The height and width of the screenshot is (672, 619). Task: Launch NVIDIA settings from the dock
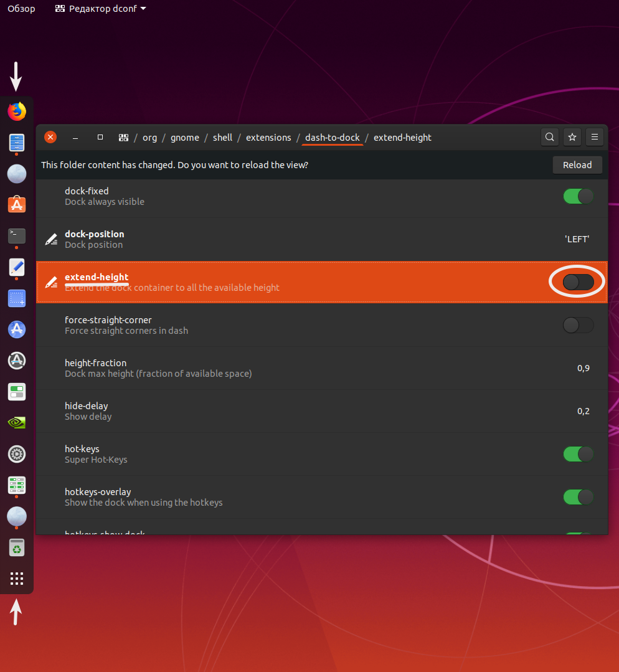pos(17,423)
